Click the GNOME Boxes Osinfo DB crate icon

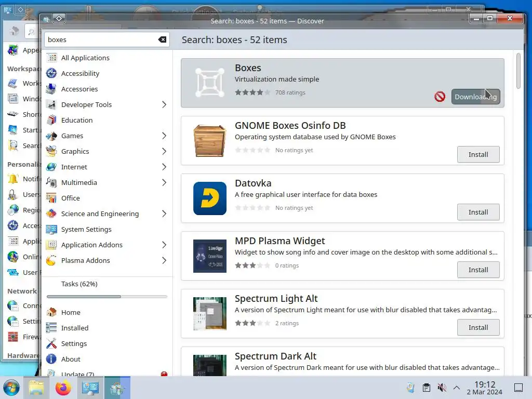[210, 140]
